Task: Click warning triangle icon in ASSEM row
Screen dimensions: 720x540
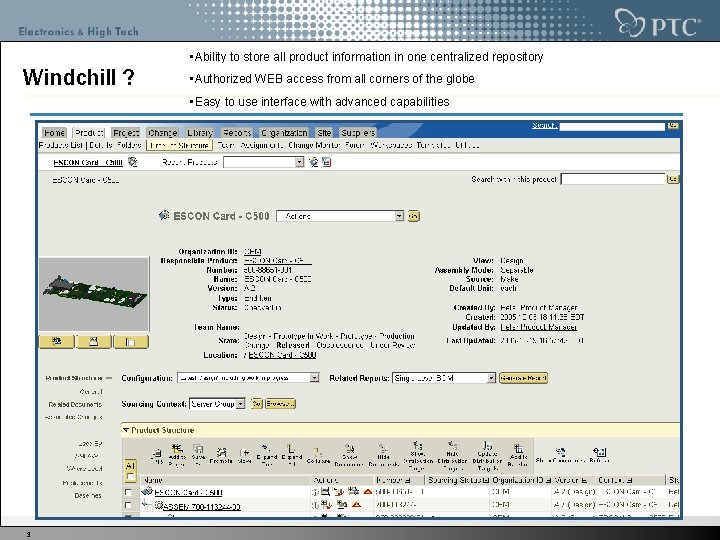Action: tap(356, 505)
